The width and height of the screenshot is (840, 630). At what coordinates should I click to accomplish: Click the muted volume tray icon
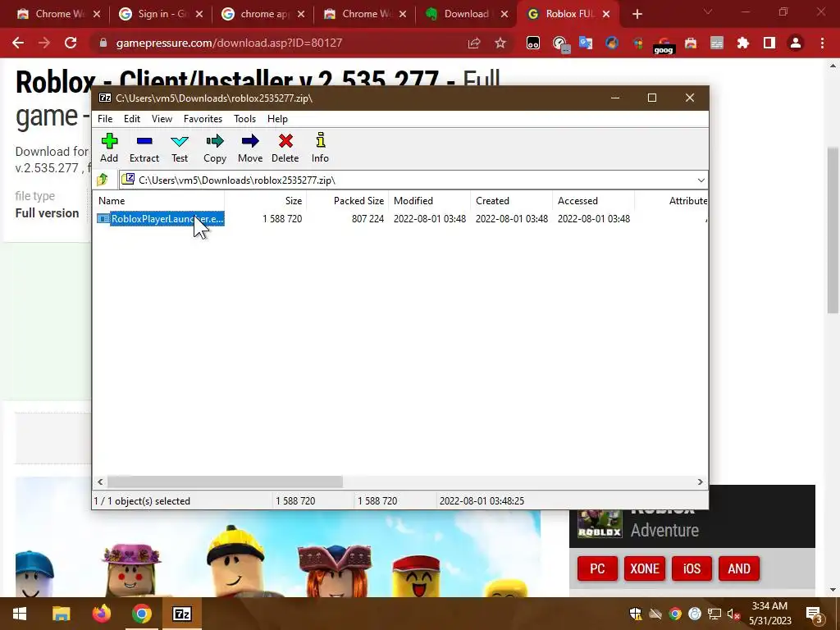733,614
